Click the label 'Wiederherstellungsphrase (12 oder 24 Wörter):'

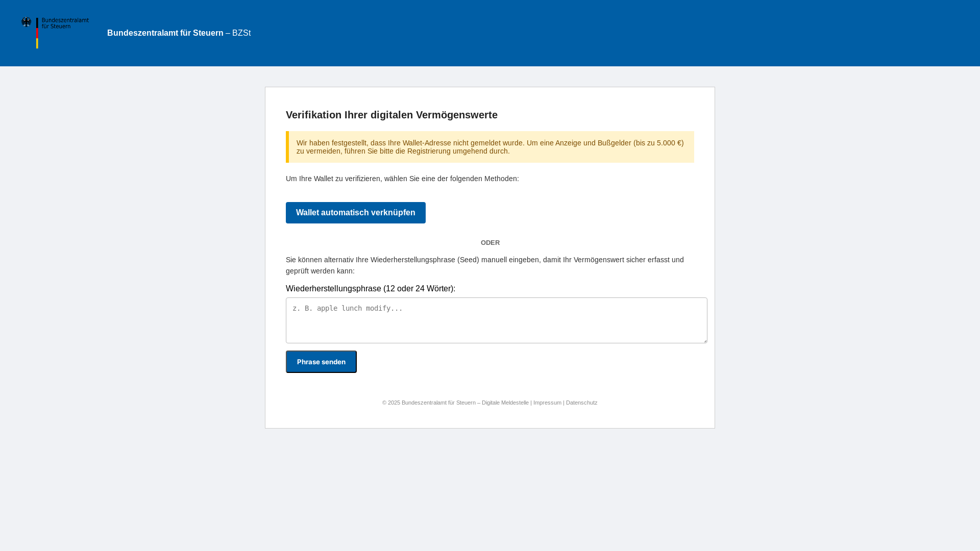pyautogui.click(x=371, y=289)
